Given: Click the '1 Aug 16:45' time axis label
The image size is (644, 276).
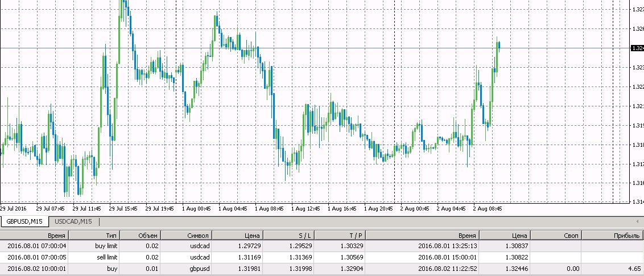Looking at the screenshot, I should click(x=342, y=209).
